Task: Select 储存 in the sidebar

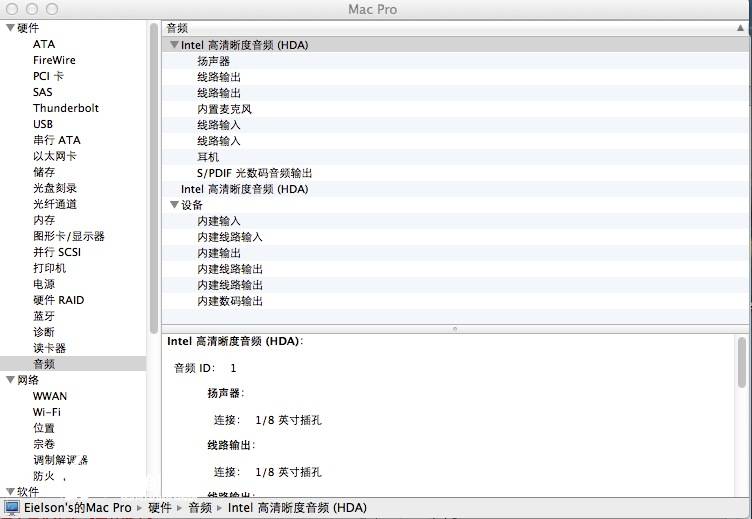Action: tap(44, 172)
